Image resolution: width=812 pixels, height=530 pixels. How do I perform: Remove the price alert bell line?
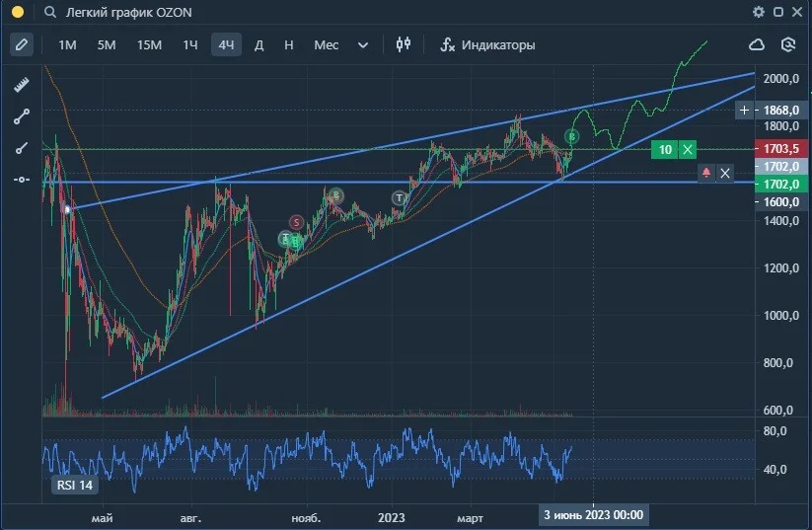[x=725, y=173]
